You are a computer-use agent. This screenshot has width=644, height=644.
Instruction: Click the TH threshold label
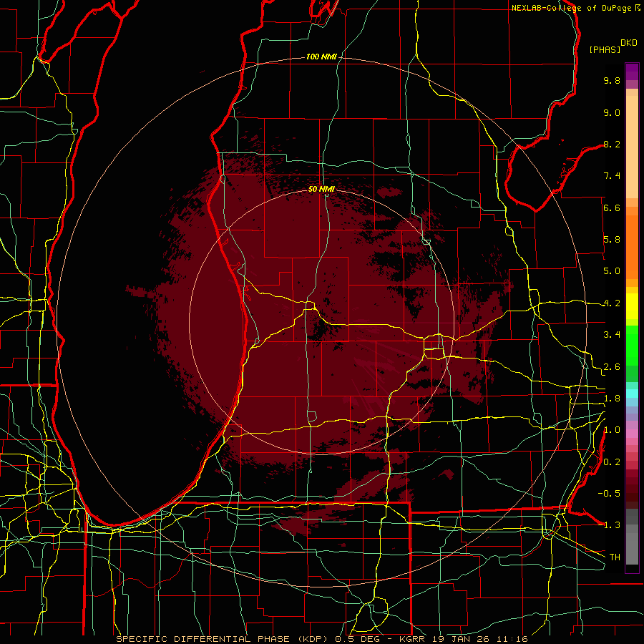point(615,557)
